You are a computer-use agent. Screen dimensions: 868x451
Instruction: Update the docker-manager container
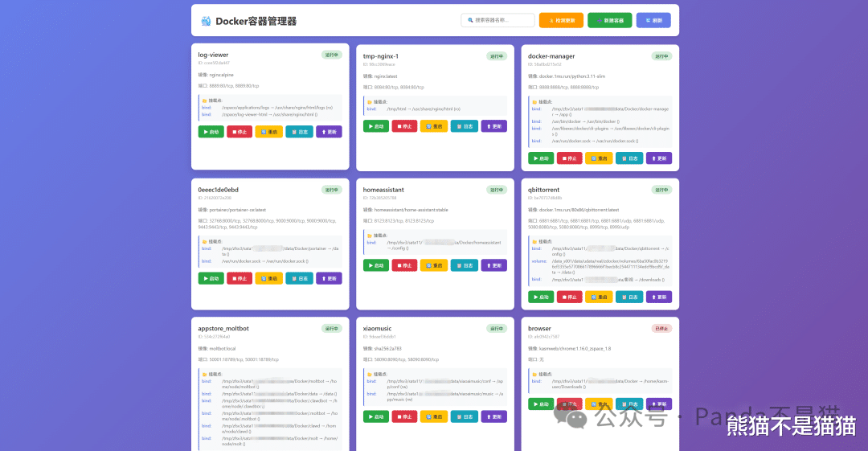pyautogui.click(x=659, y=158)
